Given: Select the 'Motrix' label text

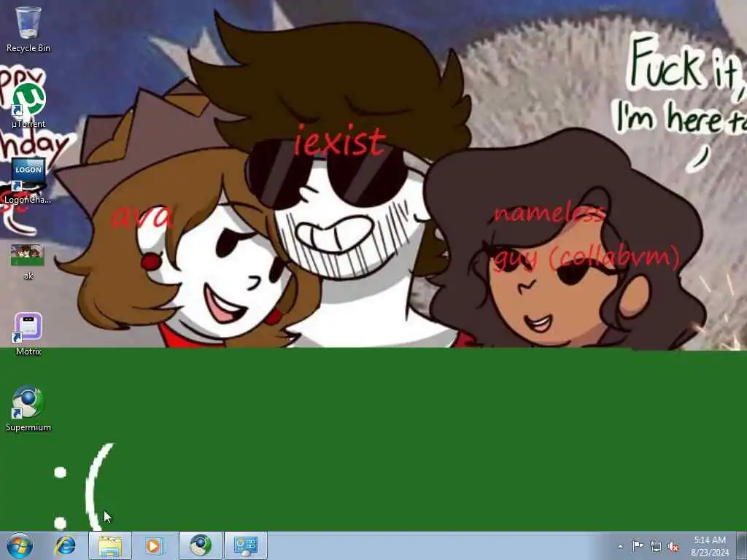Looking at the screenshot, I should (x=28, y=351).
